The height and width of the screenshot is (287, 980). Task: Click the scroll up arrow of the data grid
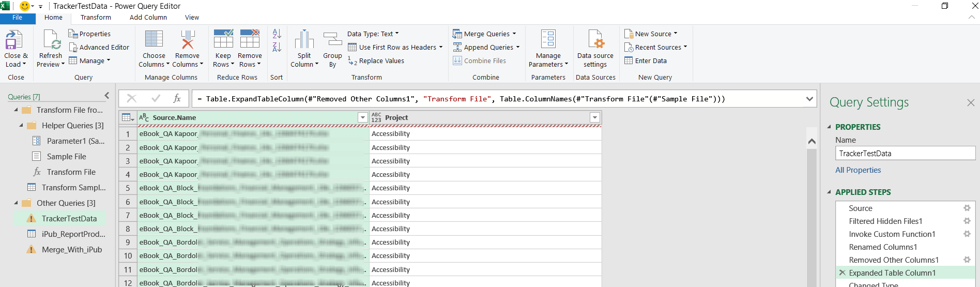click(x=811, y=141)
